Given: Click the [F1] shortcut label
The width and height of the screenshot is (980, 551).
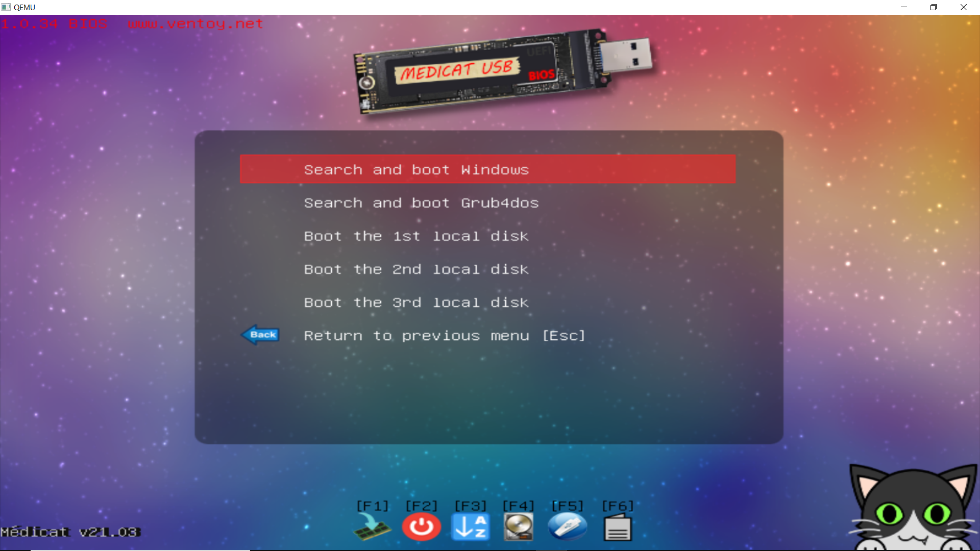Looking at the screenshot, I should [x=373, y=506].
